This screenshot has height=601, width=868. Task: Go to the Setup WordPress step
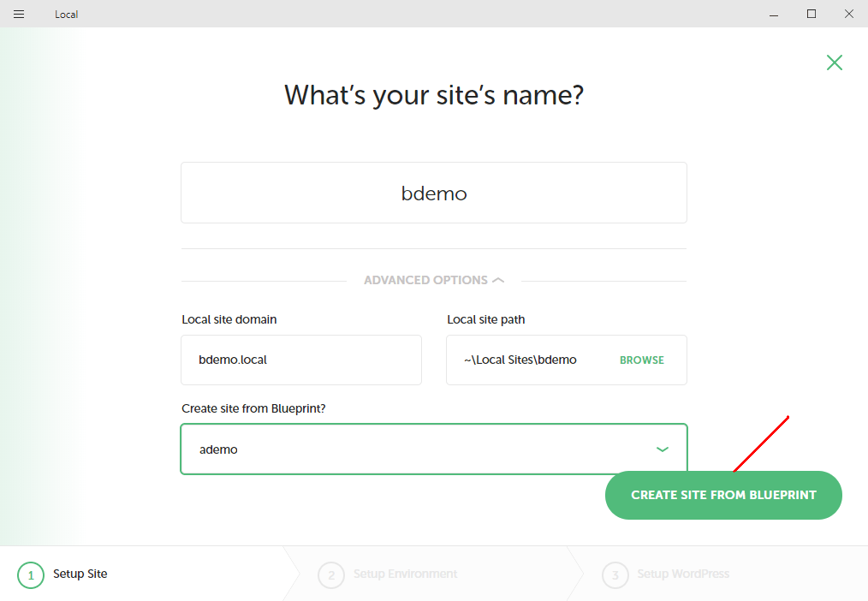pos(683,574)
